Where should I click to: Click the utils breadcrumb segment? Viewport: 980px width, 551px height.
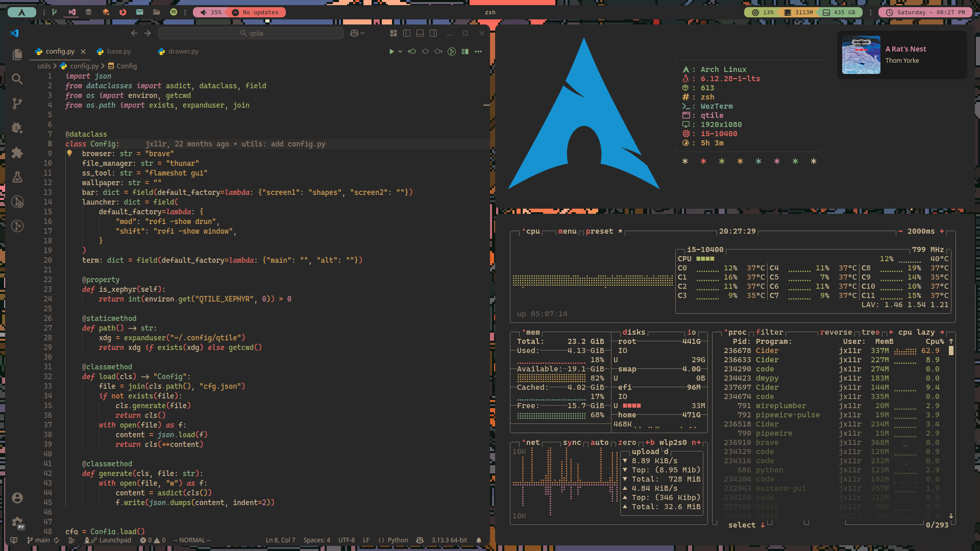click(x=44, y=66)
